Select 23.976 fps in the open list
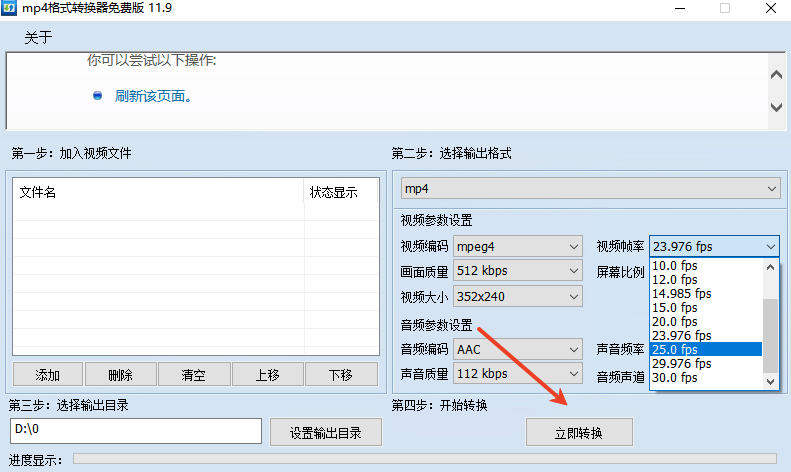 (x=706, y=335)
